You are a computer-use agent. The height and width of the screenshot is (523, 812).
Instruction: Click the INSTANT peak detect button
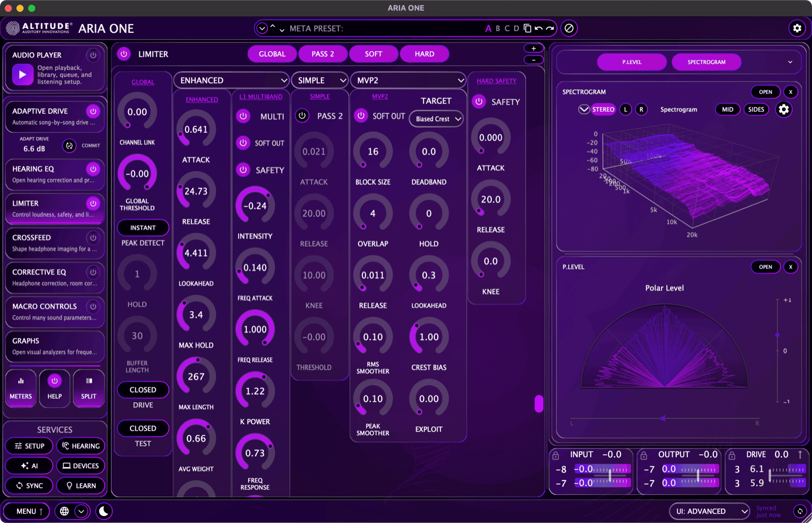pos(143,227)
